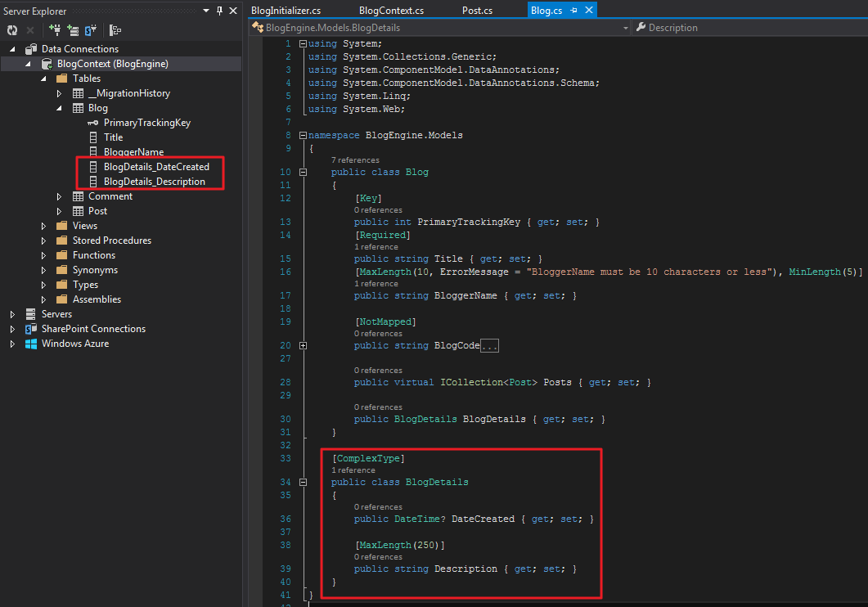Expand the Comment table node

click(59, 196)
